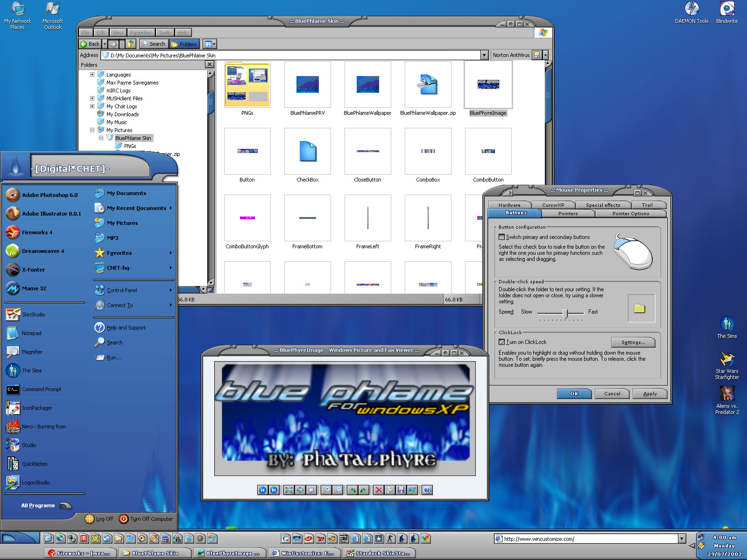
Task: Collapse My Pictures tree node
Action: tap(92, 130)
